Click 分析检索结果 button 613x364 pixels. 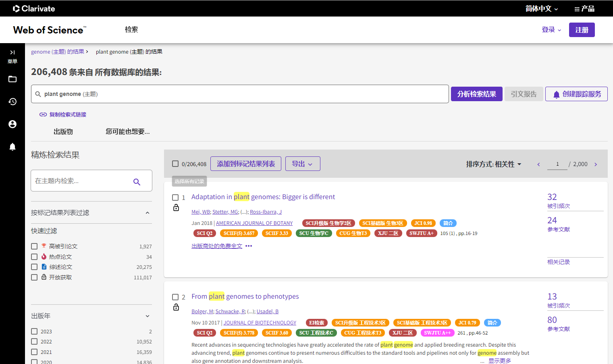[477, 94]
